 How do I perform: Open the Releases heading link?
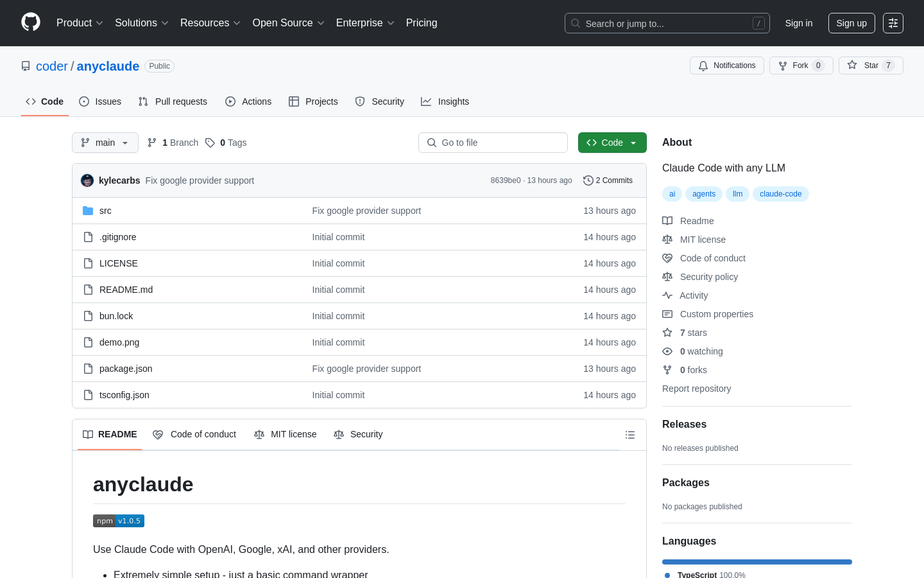point(684,425)
